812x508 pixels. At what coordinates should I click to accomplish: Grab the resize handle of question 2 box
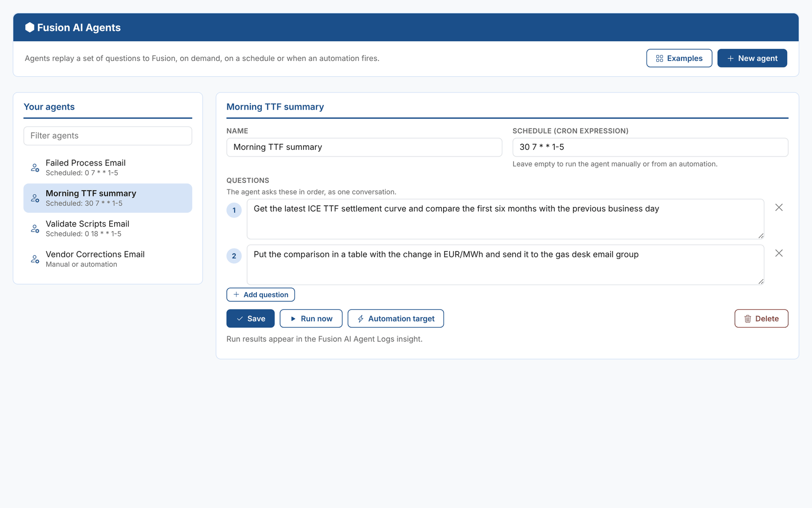(x=761, y=281)
